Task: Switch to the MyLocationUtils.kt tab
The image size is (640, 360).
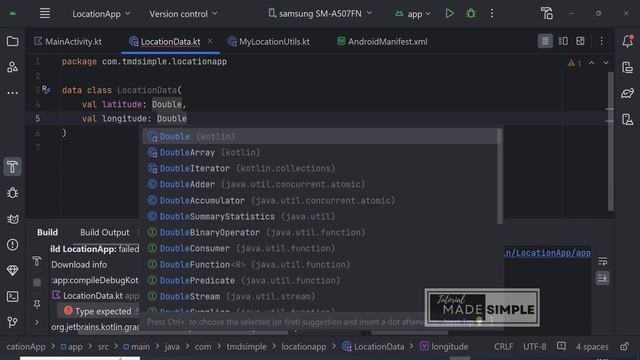Action: tap(269, 42)
